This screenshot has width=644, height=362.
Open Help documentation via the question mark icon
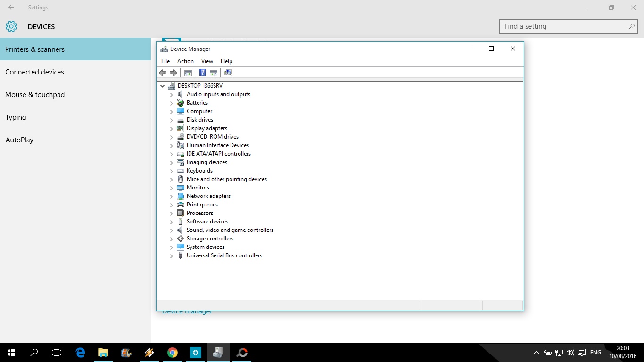point(202,73)
